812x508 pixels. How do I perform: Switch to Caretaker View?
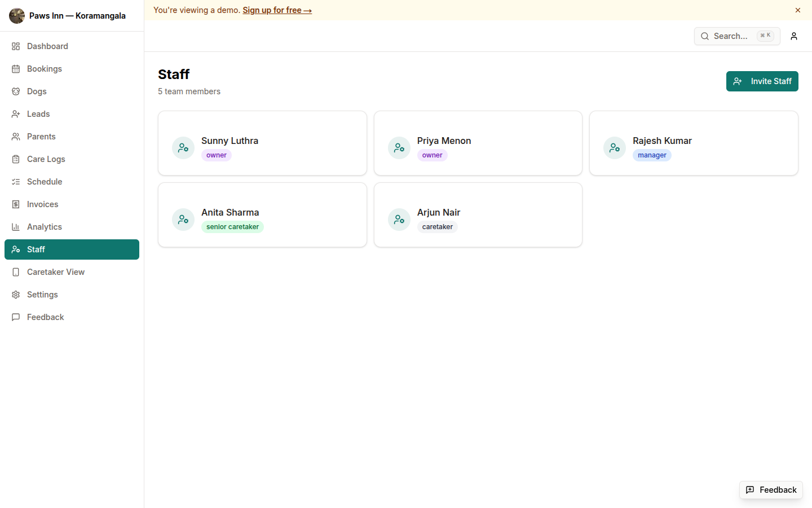click(56, 272)
